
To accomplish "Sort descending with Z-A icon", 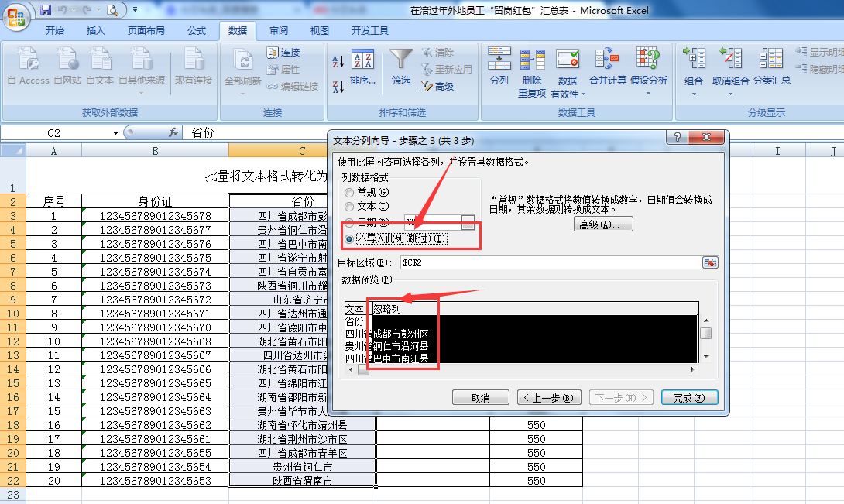I will coord(338,86).
